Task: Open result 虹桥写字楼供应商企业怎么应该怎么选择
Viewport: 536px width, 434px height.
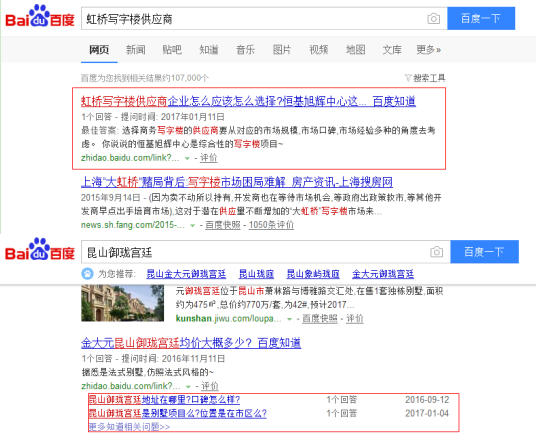Action: pyautogui.click(x=248, y=101)
